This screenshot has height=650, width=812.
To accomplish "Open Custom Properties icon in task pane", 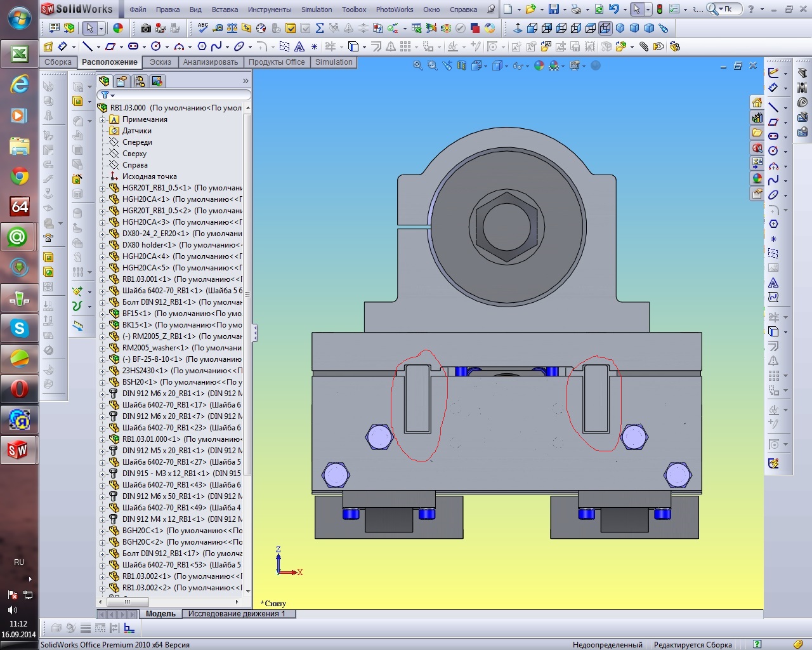I will 757,194.
